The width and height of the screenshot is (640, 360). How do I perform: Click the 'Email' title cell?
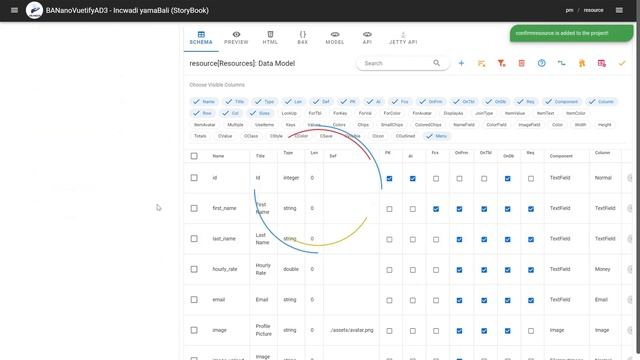262,300
